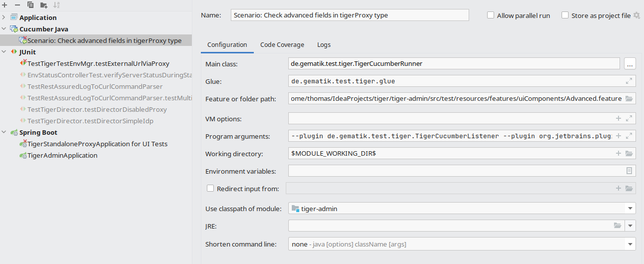Expand the Glue field editor
The image size is (644, 264).
tap(629, 81)
